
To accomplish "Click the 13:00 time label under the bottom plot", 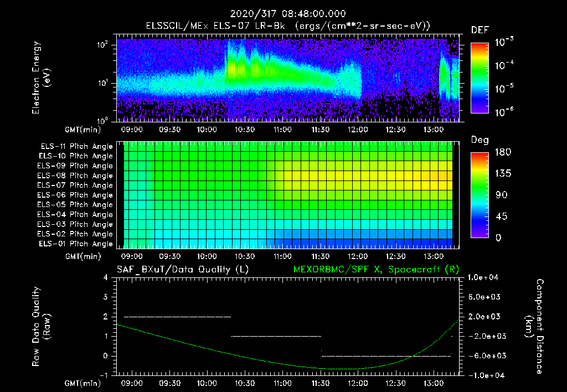I will pos(434,383).
